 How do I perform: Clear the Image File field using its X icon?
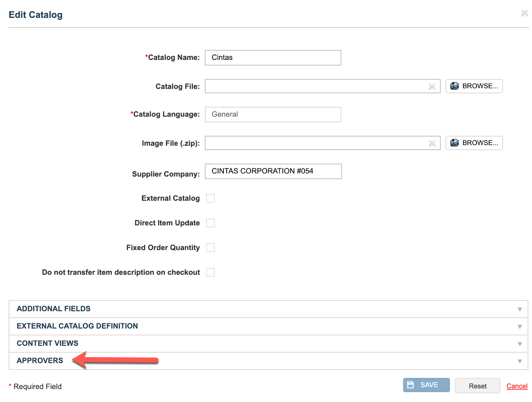click(432, 143)
